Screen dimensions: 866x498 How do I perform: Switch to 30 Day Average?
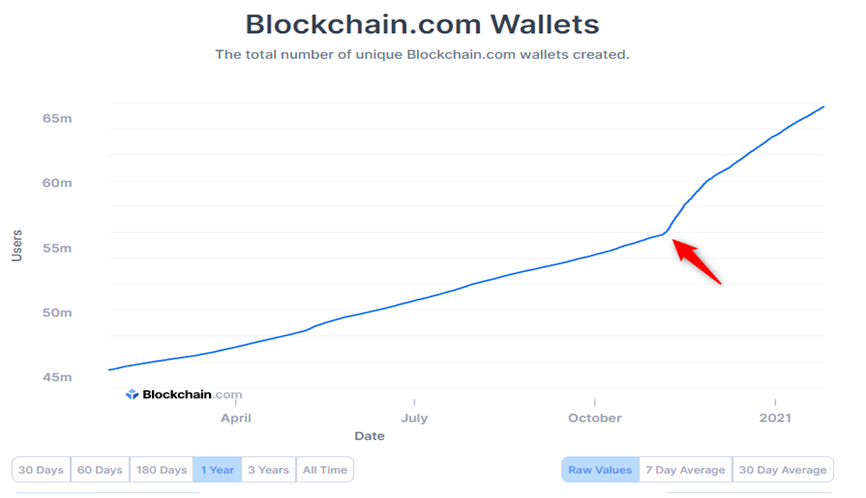click(783, 470)
